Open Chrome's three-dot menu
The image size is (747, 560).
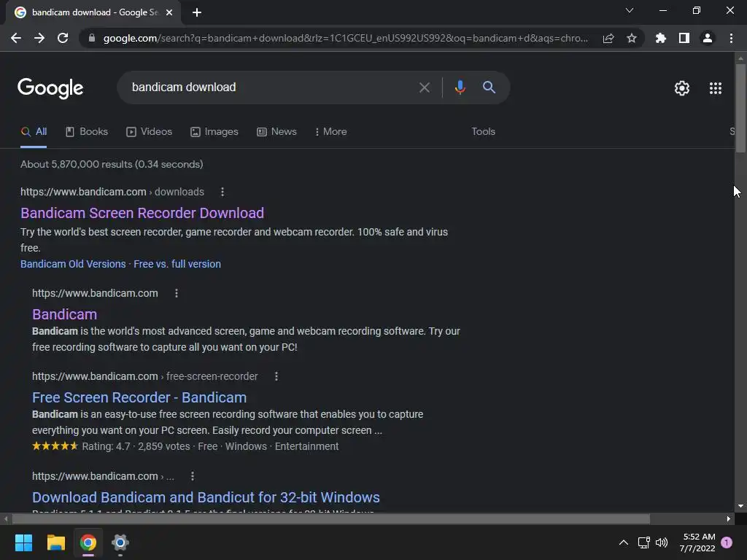pyautogui.click(x=731, y=38)
